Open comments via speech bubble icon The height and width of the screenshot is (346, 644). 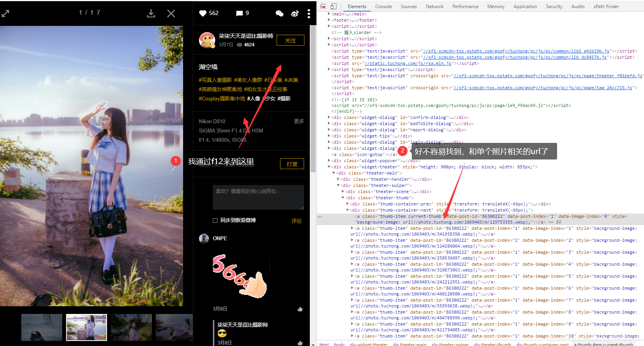point(240,13)
